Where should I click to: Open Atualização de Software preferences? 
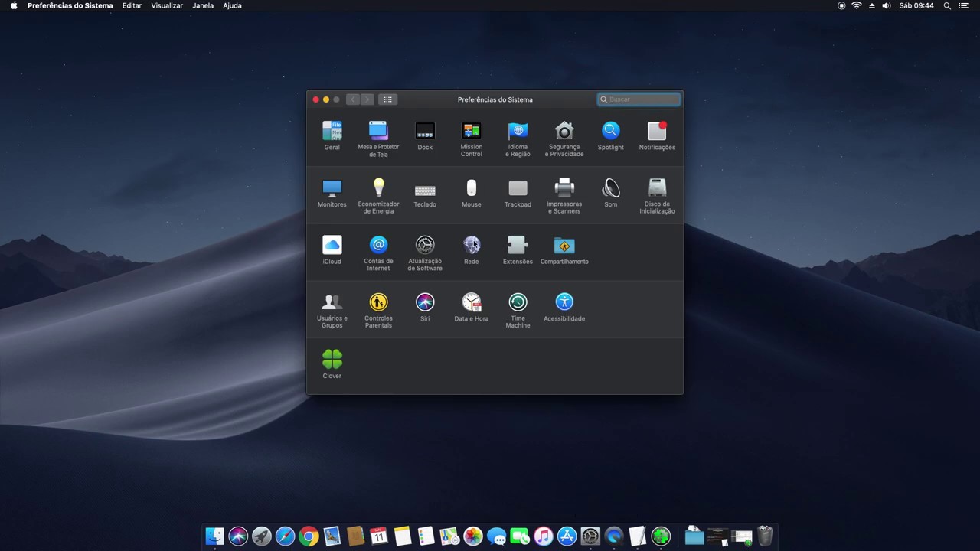(425, 253)
